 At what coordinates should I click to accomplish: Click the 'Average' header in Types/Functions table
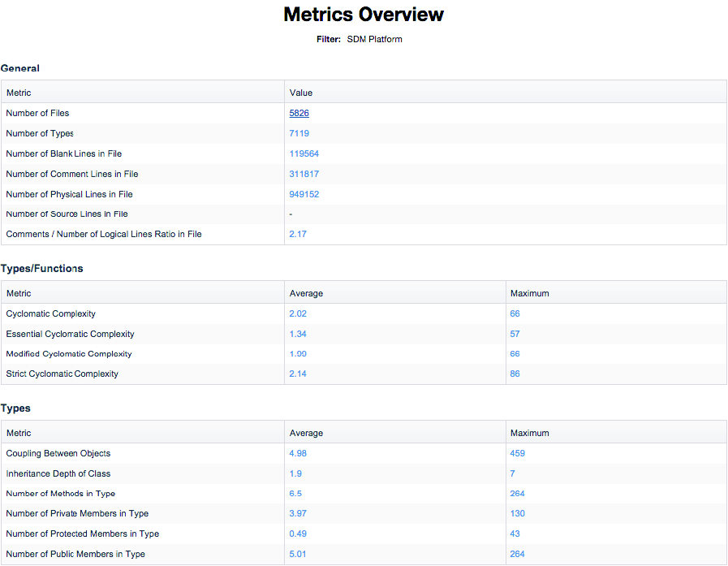click(x=306, y=293)
